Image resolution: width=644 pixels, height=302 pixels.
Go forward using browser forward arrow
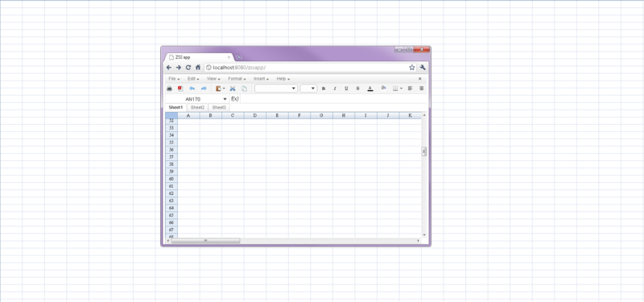click(x=178, y=68)
